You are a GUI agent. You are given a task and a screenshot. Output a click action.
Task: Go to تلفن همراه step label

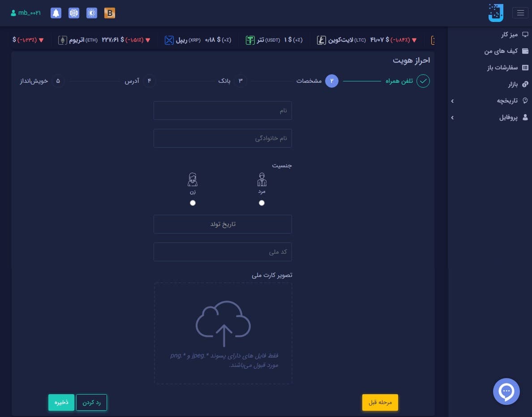click(399, 81)
